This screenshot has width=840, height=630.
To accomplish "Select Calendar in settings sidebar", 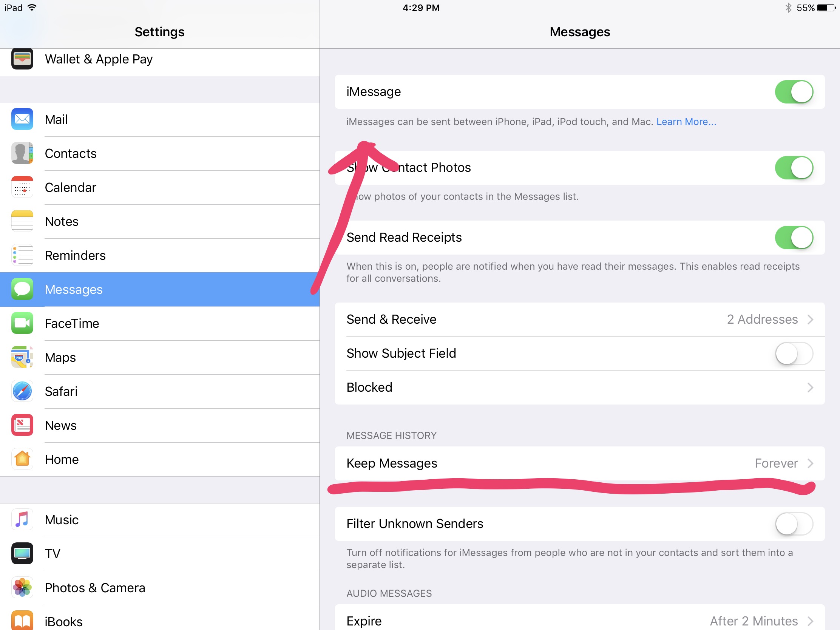I will click(71, 187).
